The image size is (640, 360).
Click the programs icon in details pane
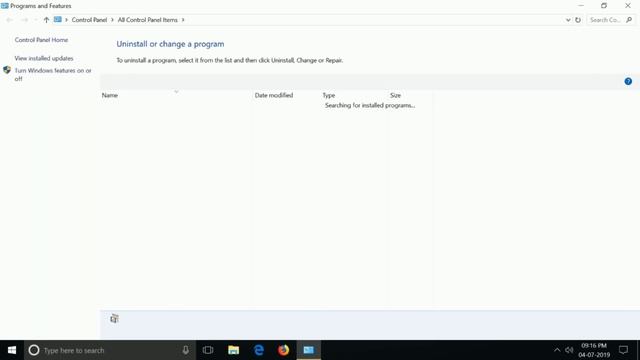pos(114,318)
